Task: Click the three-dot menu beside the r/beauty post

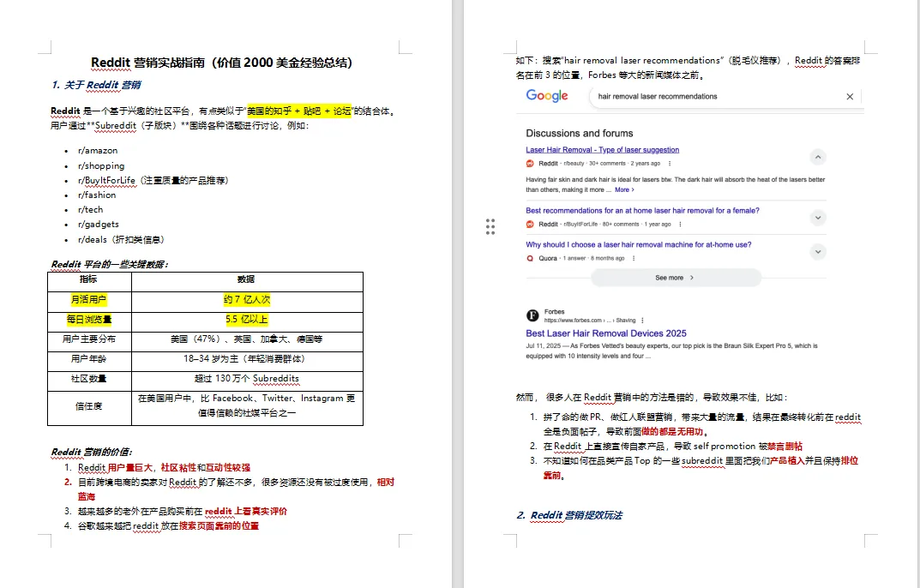Action: [x=669, y=163]
